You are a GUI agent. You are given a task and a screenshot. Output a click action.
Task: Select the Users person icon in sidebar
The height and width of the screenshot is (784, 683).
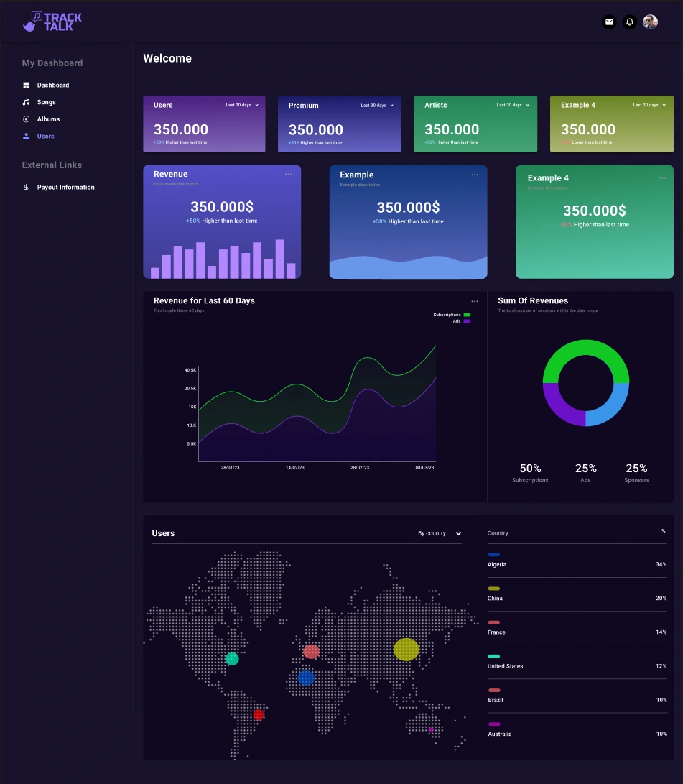coord(26,136)
